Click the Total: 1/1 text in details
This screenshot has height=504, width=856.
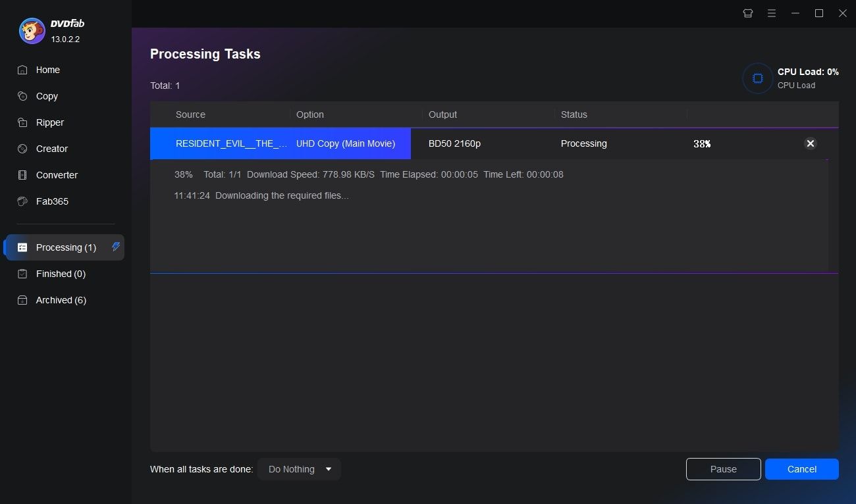(223, 174)
